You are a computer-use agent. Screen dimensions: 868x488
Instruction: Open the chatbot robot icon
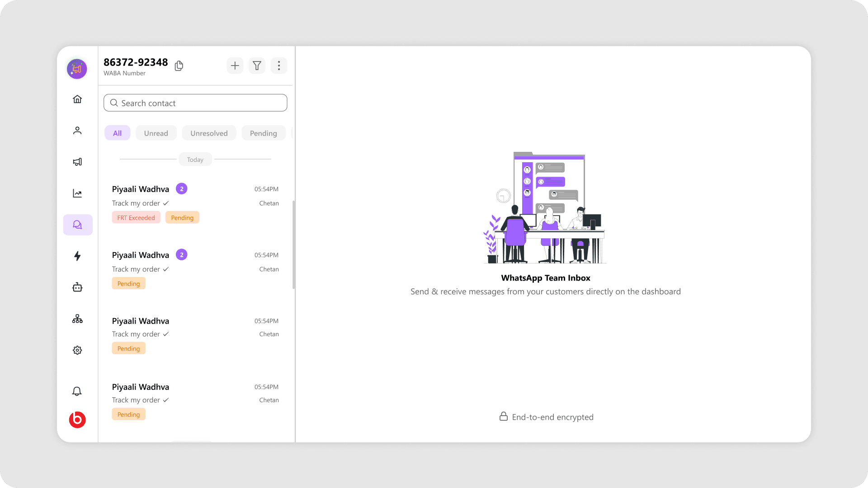point(77,287)
